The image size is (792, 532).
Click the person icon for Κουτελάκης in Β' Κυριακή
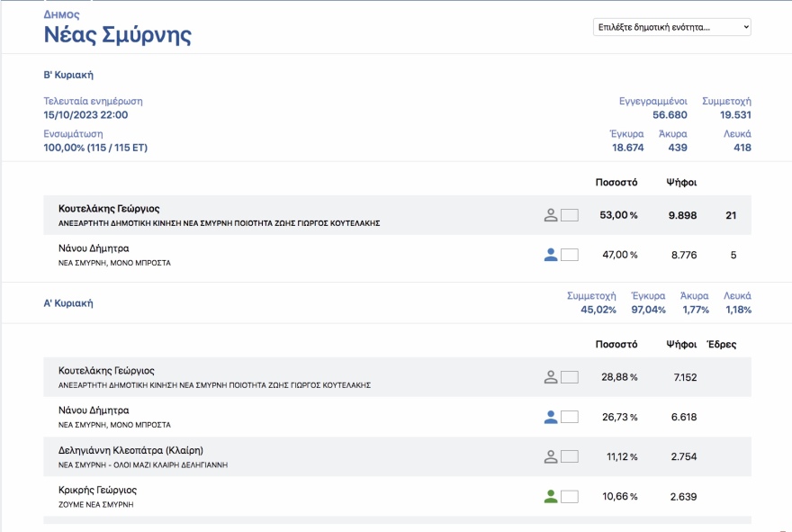tap(551, 215)
